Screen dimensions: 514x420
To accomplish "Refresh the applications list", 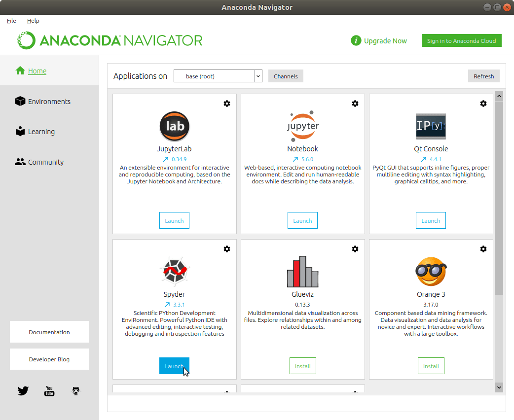I will tap(483, 76).
